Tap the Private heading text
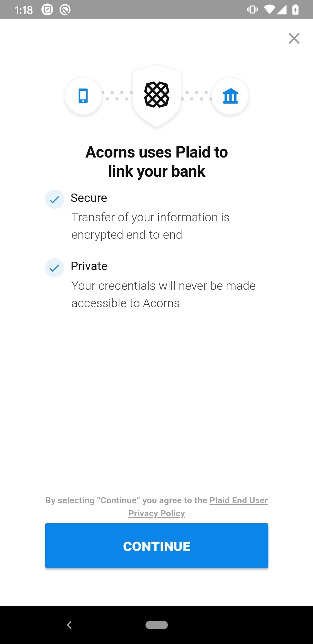 coord(89,266)
